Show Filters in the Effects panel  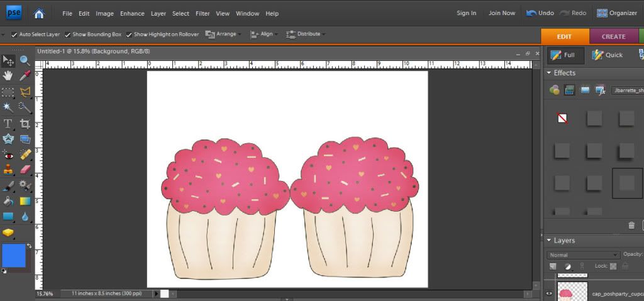click(x=555, y=90)
